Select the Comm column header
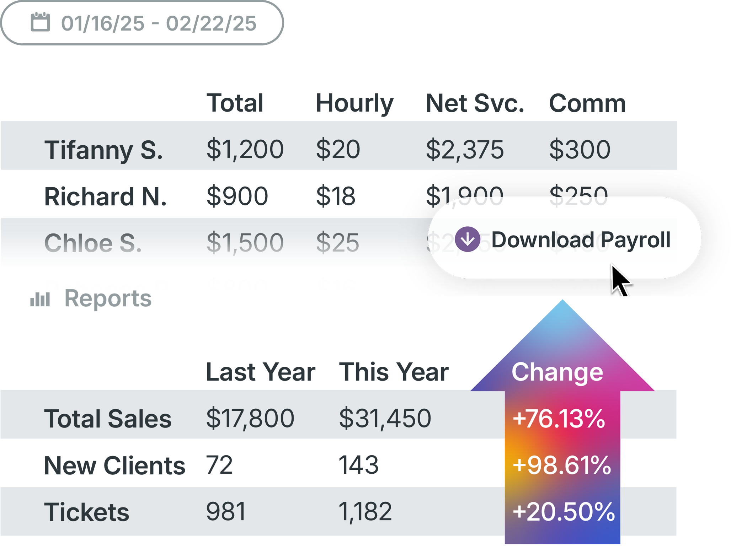This screenshot has height=560, width=731. 587,103
